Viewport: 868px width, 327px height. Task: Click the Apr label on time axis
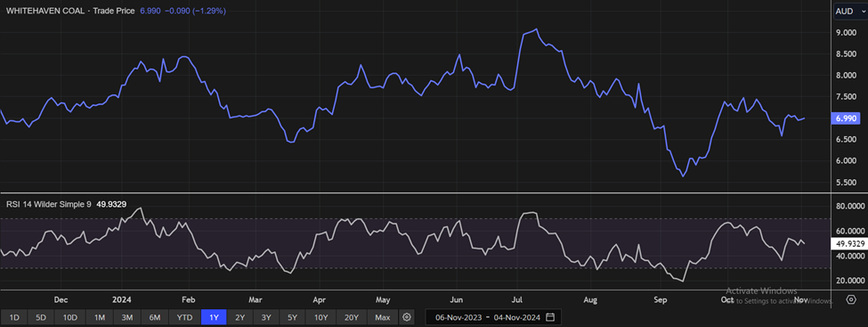[319, 300]
